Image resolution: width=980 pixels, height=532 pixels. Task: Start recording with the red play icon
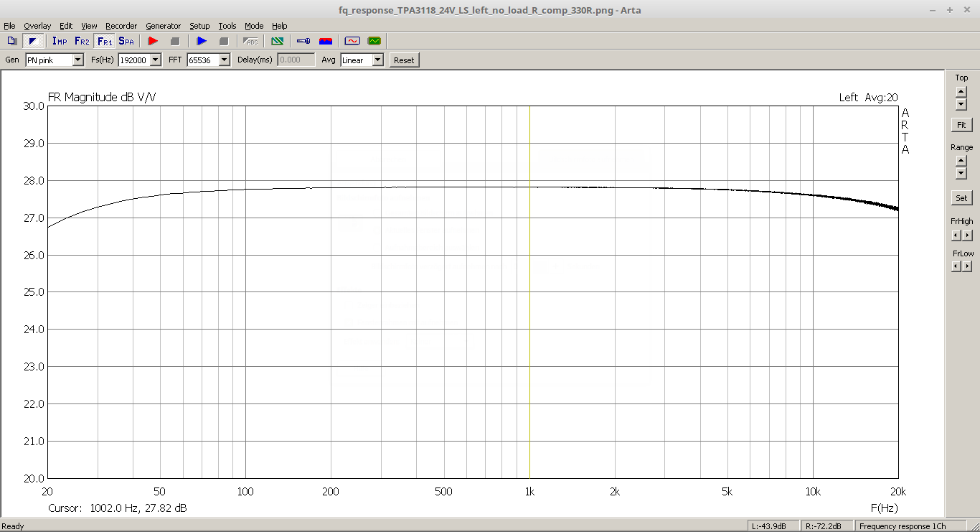click(x=153, y=41)
